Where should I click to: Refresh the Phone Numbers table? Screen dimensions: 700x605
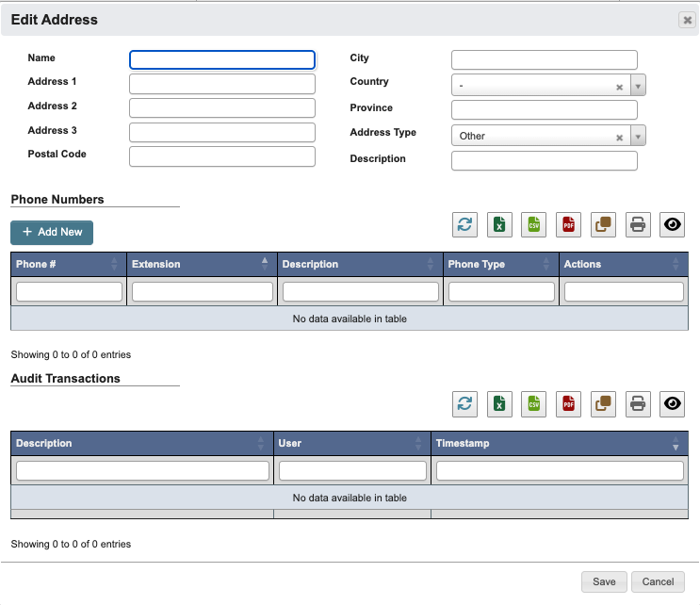pyautogui.click(x=464, y=224)
